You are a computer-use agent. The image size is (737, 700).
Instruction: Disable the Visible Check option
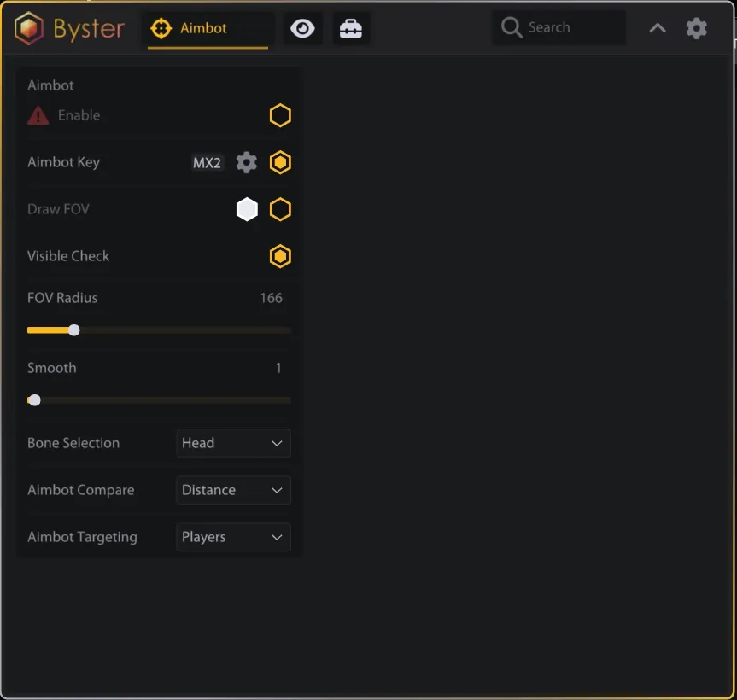coord(280,255)
